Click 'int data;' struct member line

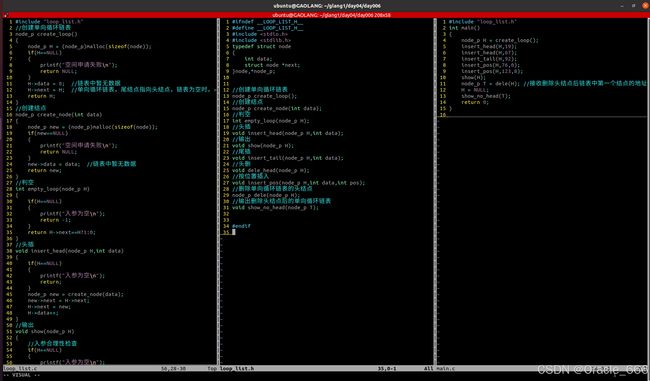(x=258, y=59)
